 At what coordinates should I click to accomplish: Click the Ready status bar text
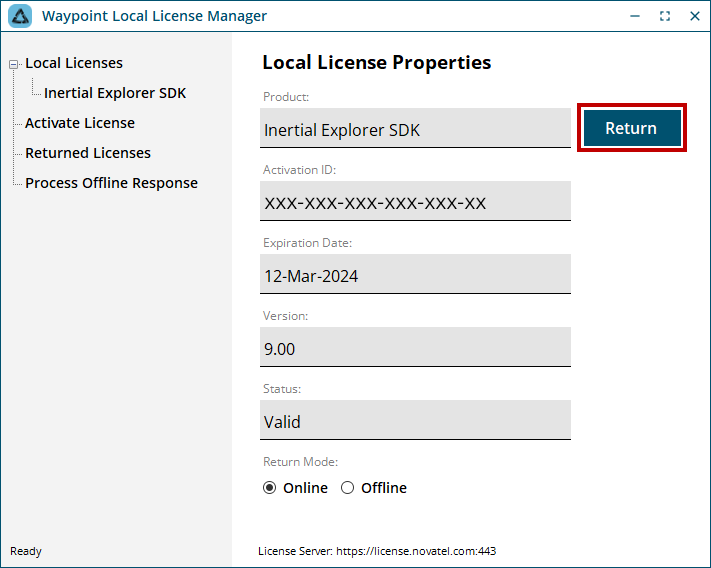(26, 551)
